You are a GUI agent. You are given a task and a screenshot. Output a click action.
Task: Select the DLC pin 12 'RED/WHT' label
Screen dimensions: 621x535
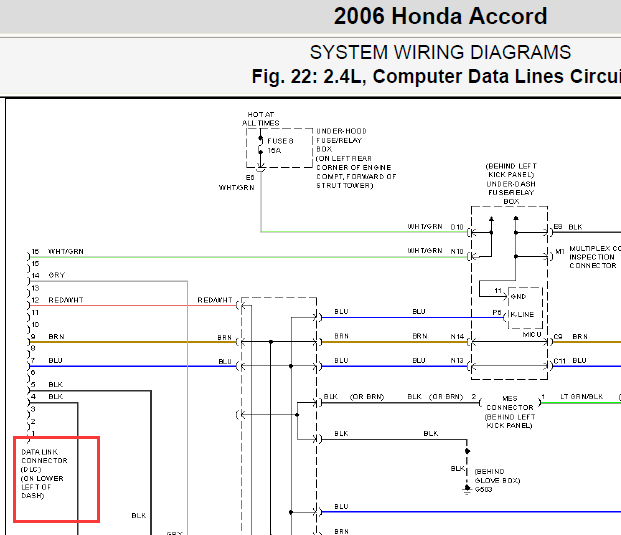(66, 300)
